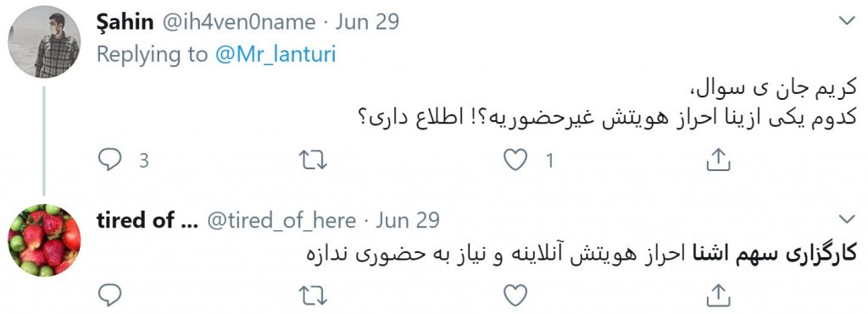Viewport: 868px width, 314px height.
Task: Reply to Şahin's tweet using the comment icon
Action: pyautogui.click(x=109, y=160)
